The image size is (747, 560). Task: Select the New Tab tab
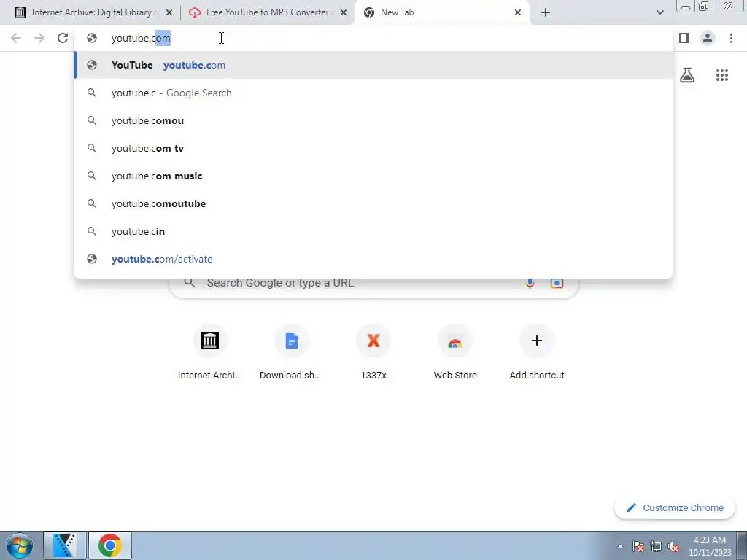pyautogui.click(x=441, y=12)
